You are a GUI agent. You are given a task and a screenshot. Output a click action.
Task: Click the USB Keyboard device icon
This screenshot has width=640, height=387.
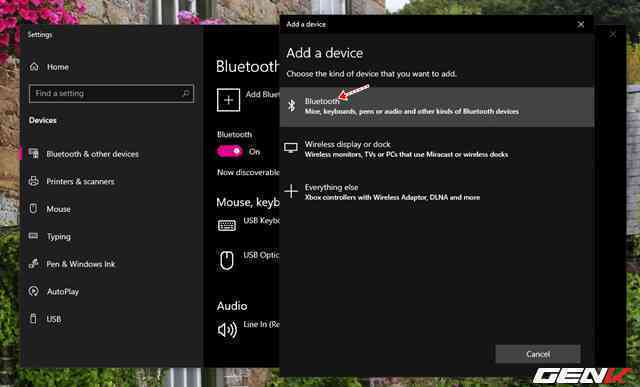coord(227,225)
